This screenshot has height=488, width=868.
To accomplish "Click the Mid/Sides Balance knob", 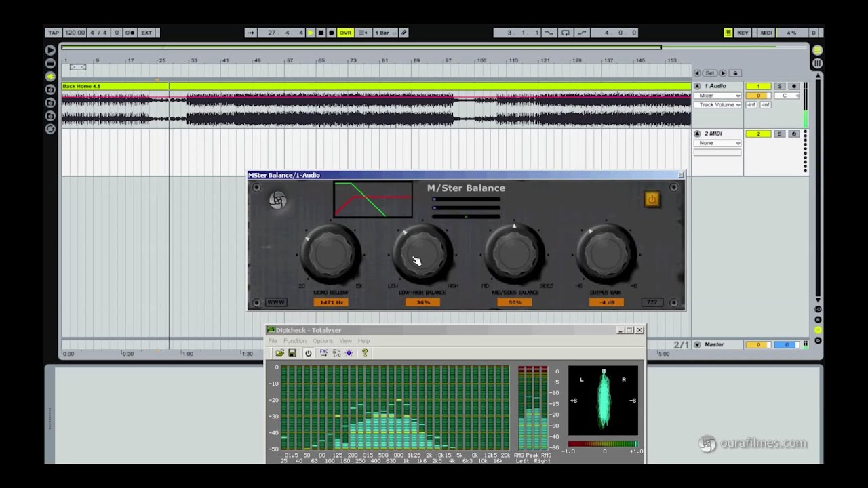I will pyautogui.click(x=514, y=253).
